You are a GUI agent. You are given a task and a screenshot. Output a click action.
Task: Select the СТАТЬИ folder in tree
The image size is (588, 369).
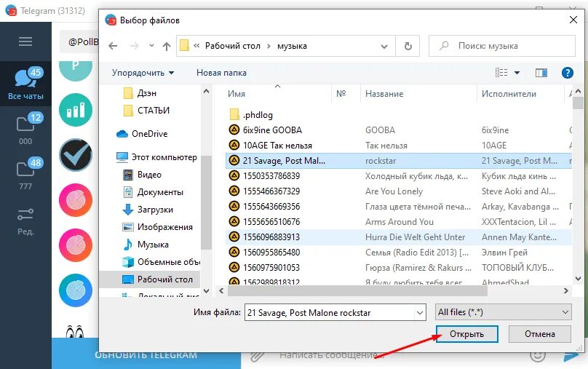[x=146, y=110]
